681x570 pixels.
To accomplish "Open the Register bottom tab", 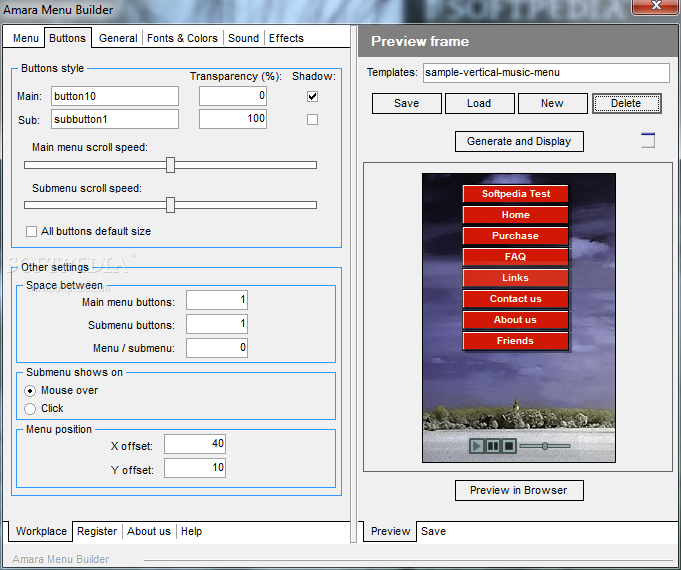I will pos(97,531).
